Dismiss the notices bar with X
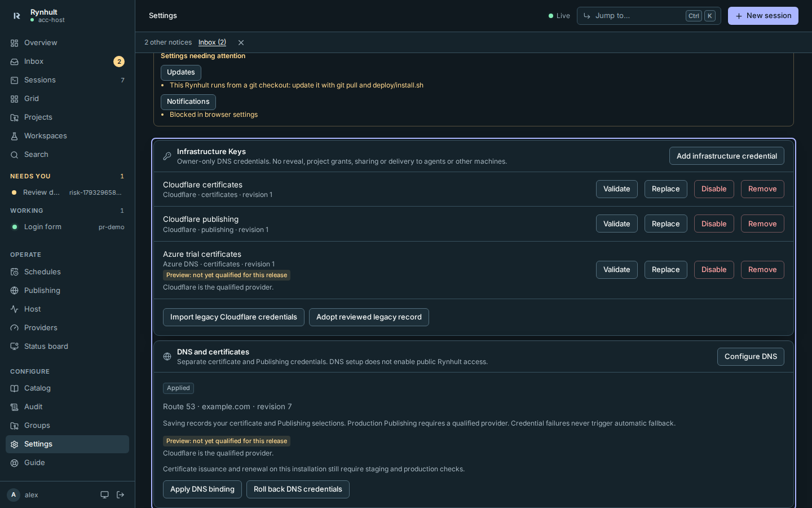 tap(241, 43)
